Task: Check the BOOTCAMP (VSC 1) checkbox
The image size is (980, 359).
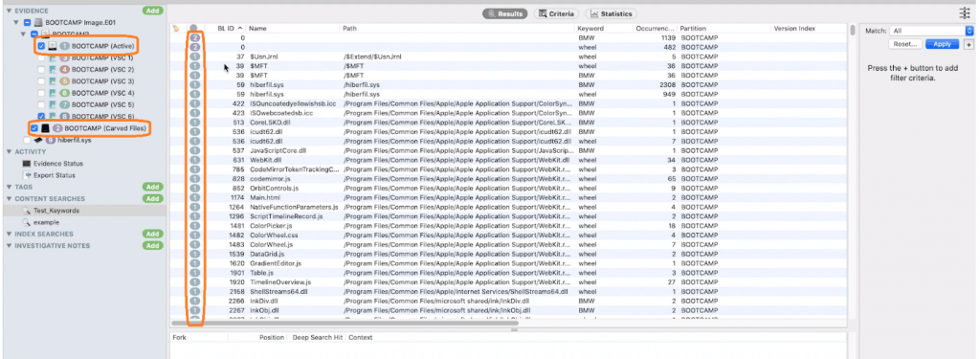Action: [41, 57]
